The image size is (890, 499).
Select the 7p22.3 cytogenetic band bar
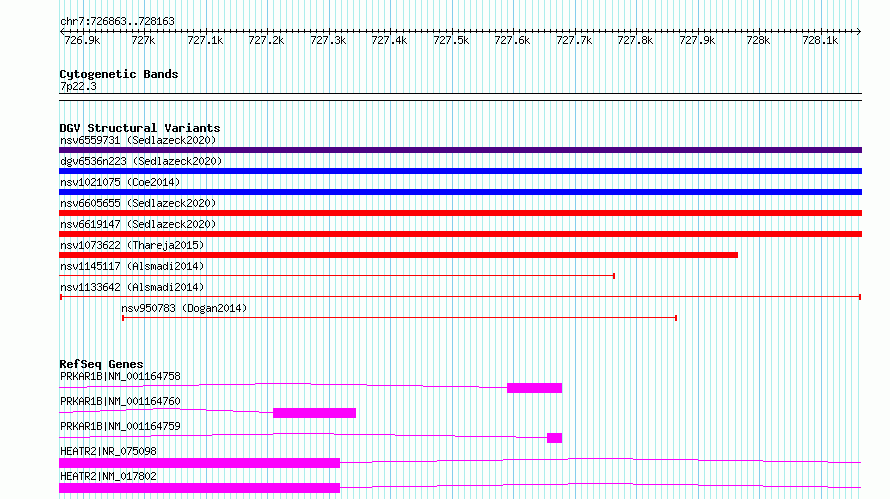coord(460,97)
